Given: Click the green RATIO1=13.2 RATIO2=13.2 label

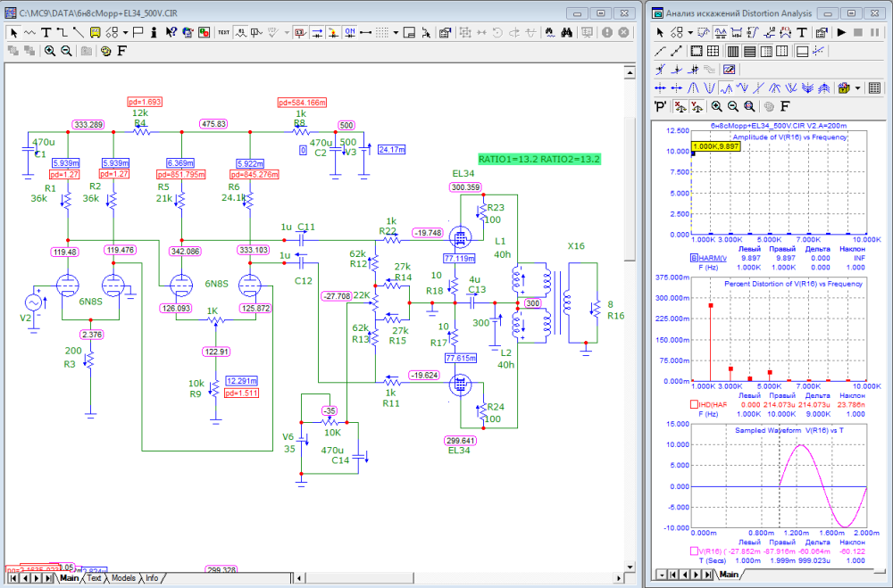Looking at the screenshot, I should [538, 158].
